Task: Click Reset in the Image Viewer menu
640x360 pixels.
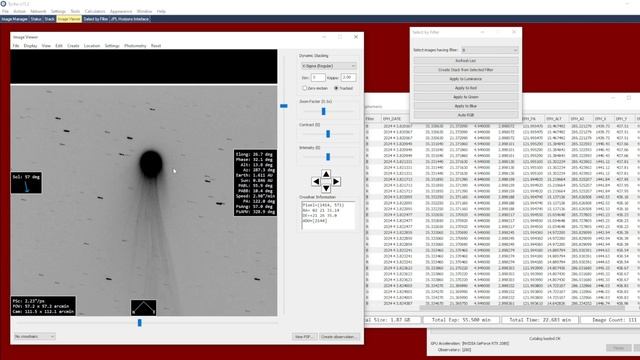Action: click(156, 46)
